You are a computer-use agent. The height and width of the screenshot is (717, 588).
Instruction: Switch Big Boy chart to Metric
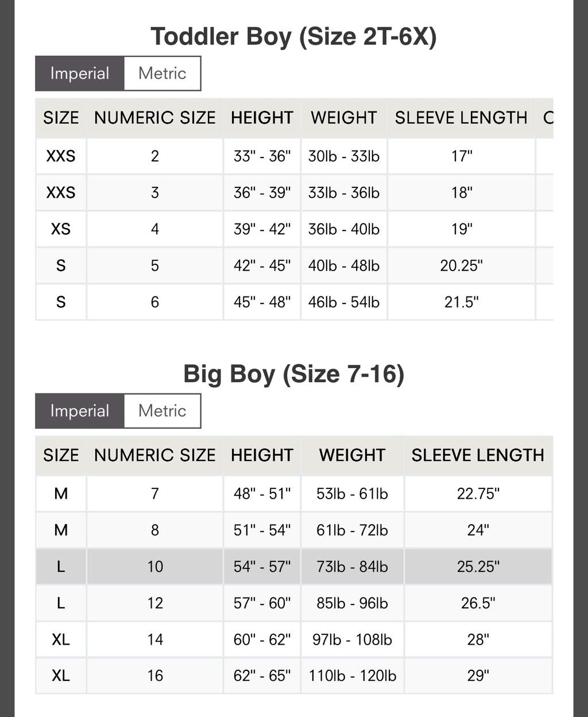(163, 411)
